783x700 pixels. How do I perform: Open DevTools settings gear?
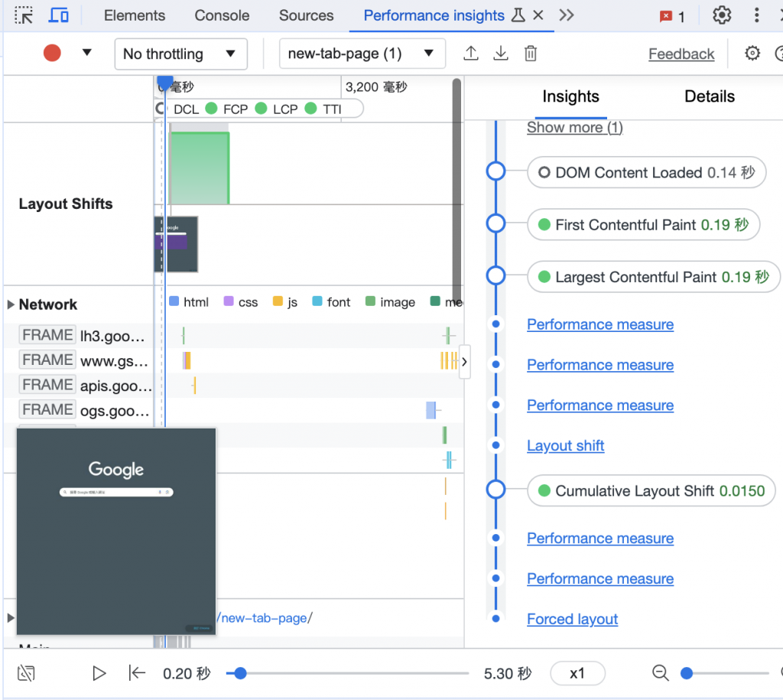point(722,15)
